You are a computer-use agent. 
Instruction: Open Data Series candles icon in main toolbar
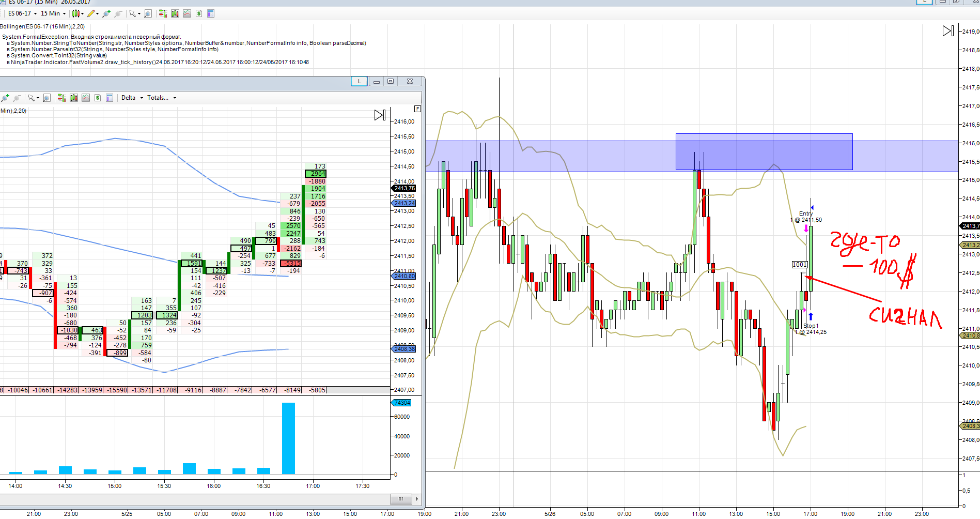175,13
